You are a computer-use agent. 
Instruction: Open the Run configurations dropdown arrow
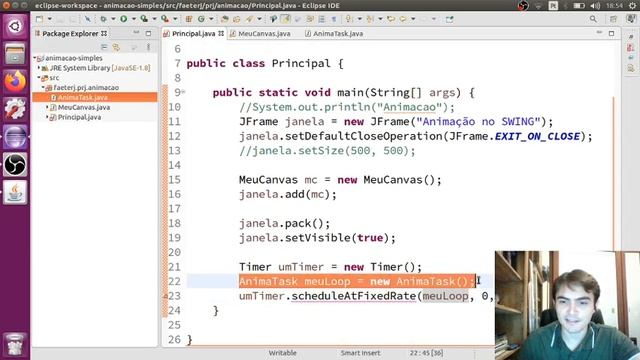point(133,19)
